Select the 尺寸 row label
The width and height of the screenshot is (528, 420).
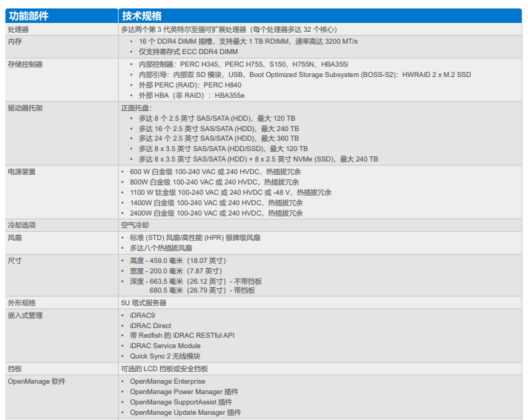[x=15, y=261]
